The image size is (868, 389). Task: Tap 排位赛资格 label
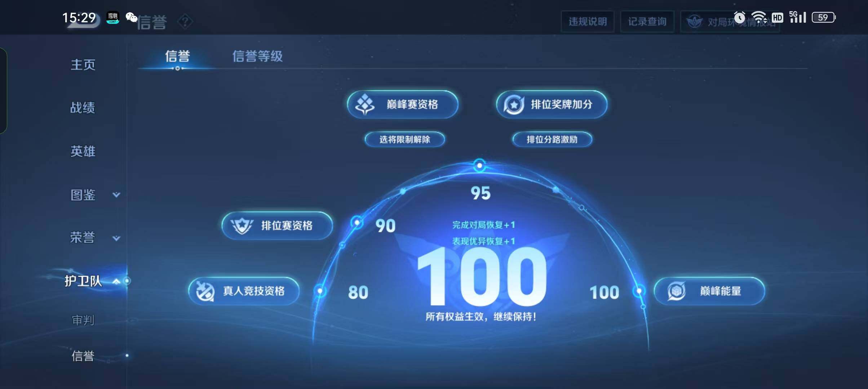coord(287,226)
